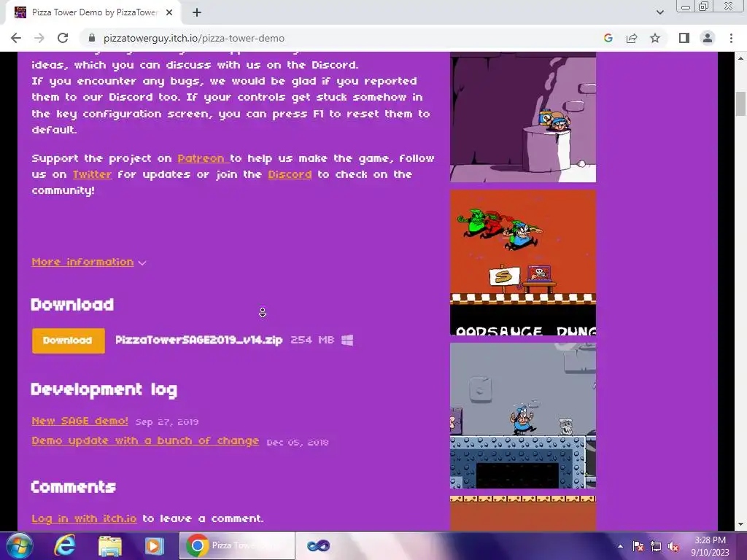Click the network tray icon
This screenshot has width=747, height=560.
(x=656, y=547)
